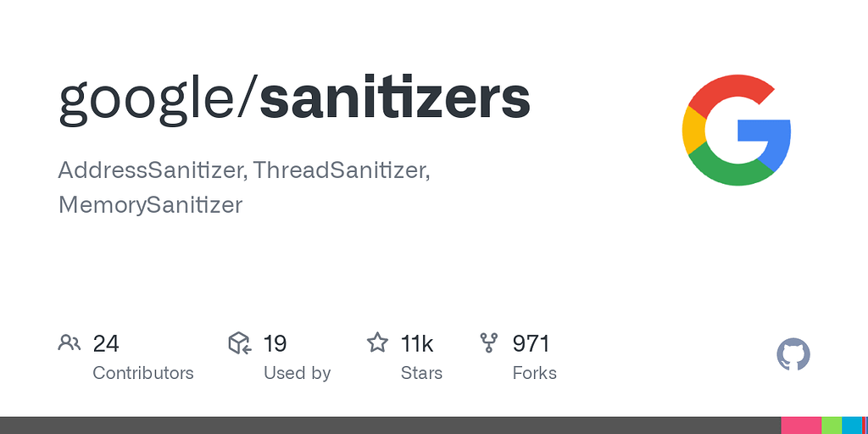The height and width of the screenshot is (434, 868).
Task: Click the MemorySanitizer description line
Action: coord(150,205)
